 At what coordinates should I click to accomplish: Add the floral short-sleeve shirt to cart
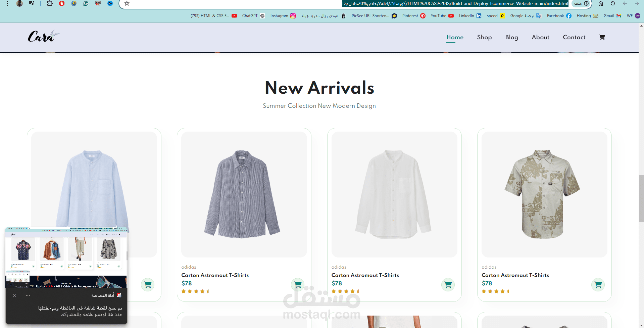598,285
